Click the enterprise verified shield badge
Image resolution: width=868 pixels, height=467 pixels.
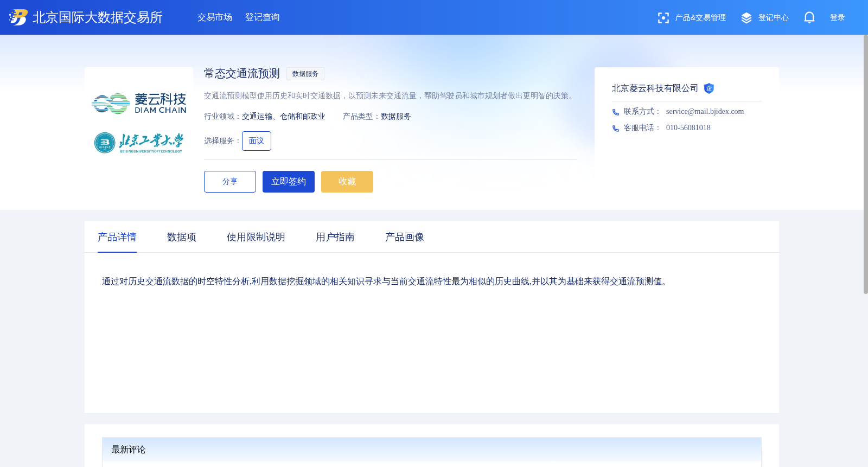coord(709,88)
